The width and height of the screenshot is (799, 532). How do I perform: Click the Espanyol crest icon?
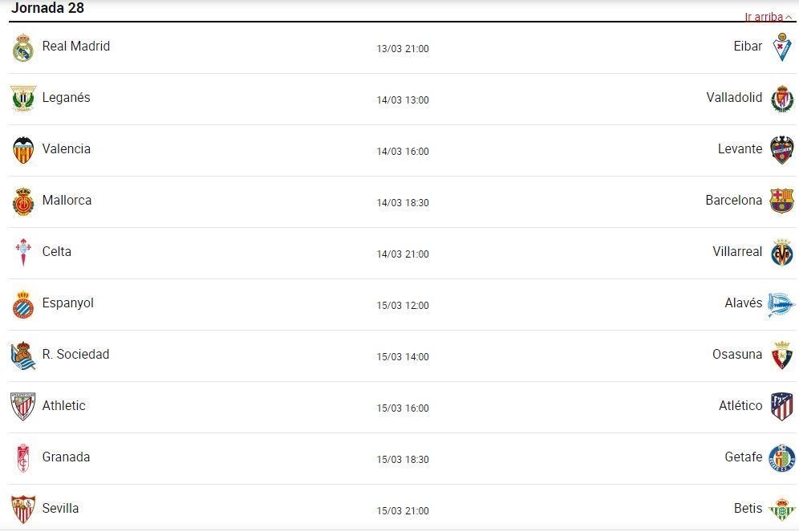pos(23,304)
